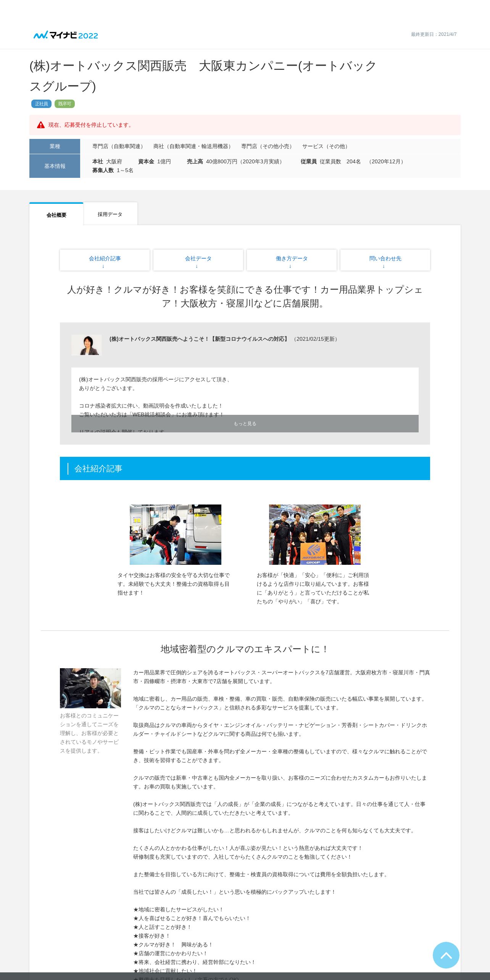Open the 採用データ tab

(x=110, y=214)
